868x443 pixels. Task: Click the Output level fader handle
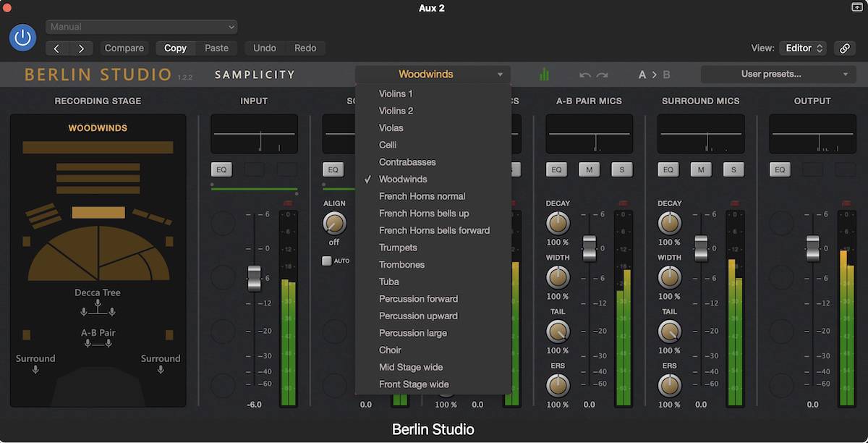813,248
